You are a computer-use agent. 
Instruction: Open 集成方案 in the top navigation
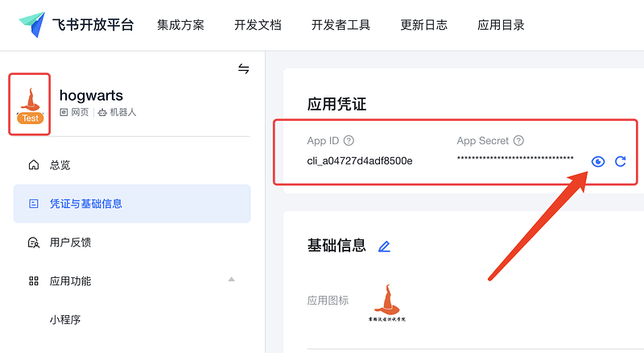[180, 25]
